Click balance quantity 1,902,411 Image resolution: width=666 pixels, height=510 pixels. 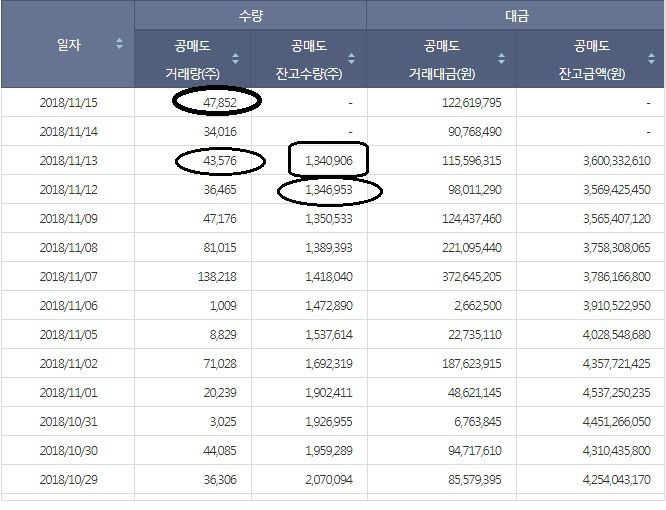pos(329,392)
